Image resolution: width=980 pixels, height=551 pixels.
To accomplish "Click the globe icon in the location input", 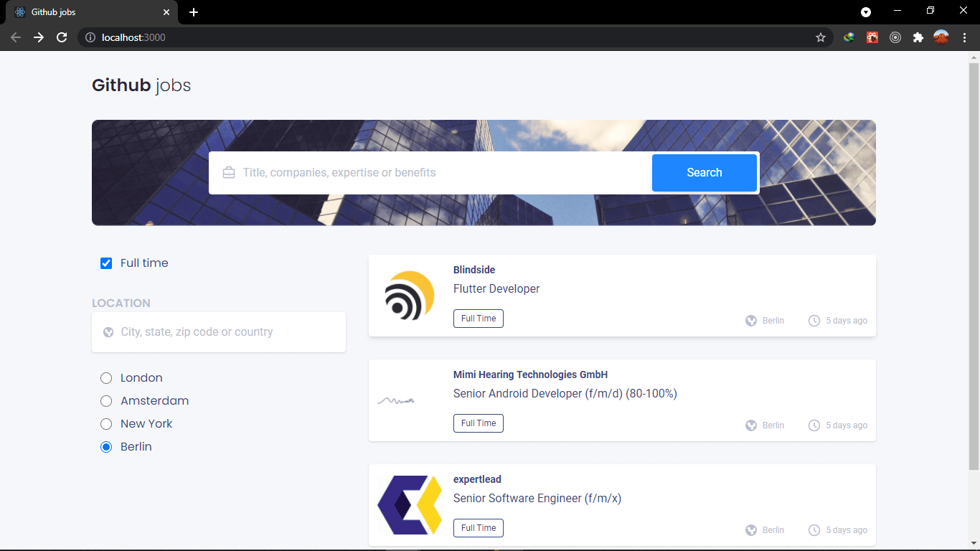I will click(108, 331).
